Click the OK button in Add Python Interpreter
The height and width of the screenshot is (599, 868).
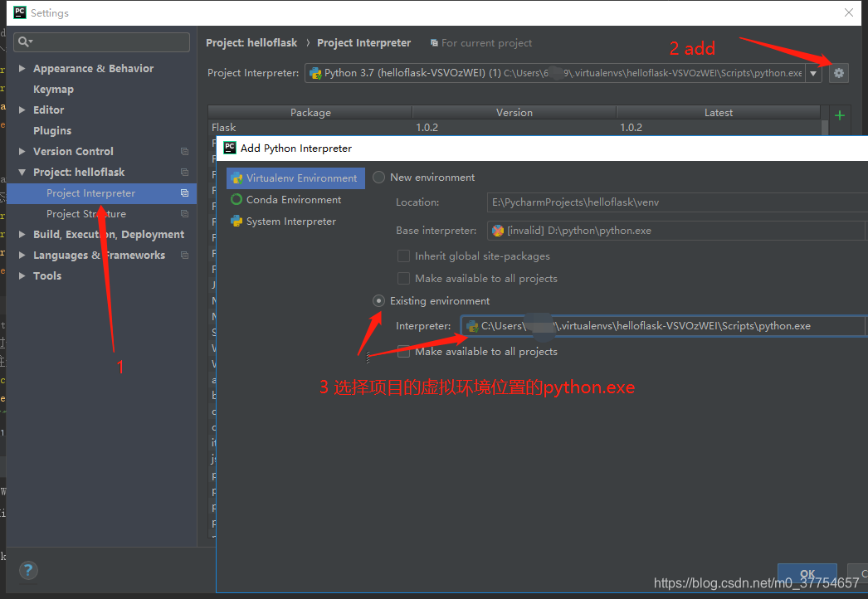[x=807, y=574]
